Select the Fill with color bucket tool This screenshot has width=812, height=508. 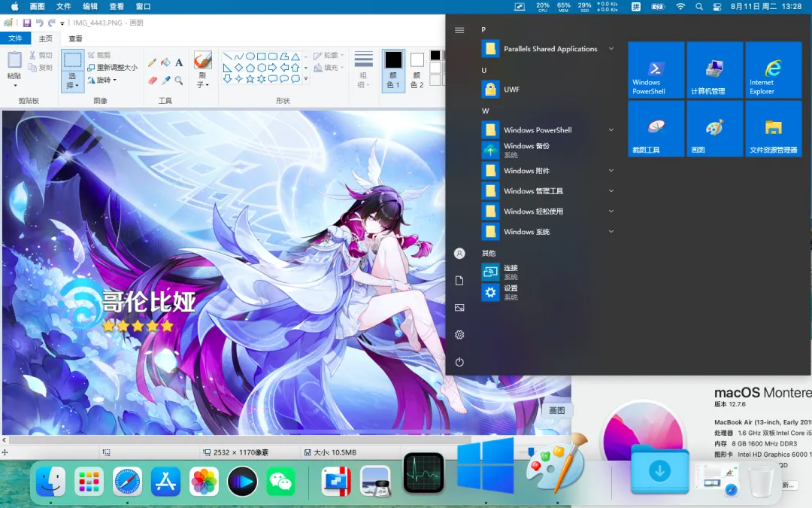coord(165,62)
